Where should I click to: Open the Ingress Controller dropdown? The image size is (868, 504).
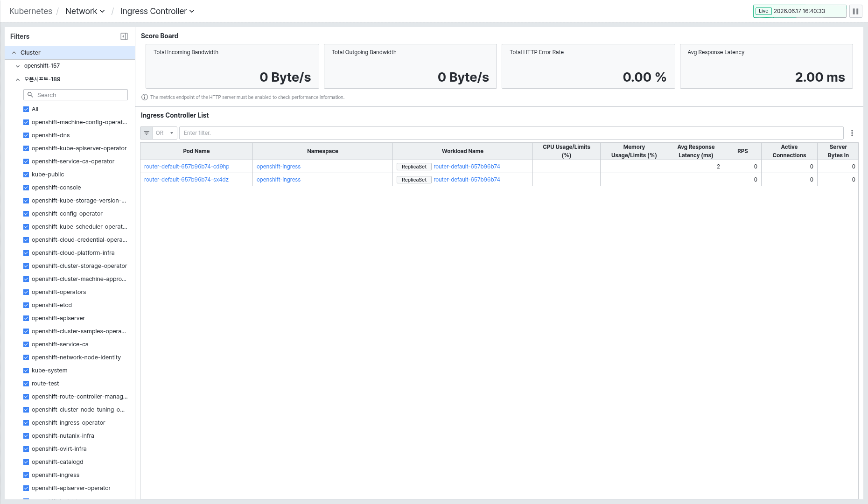coord(157,11)
